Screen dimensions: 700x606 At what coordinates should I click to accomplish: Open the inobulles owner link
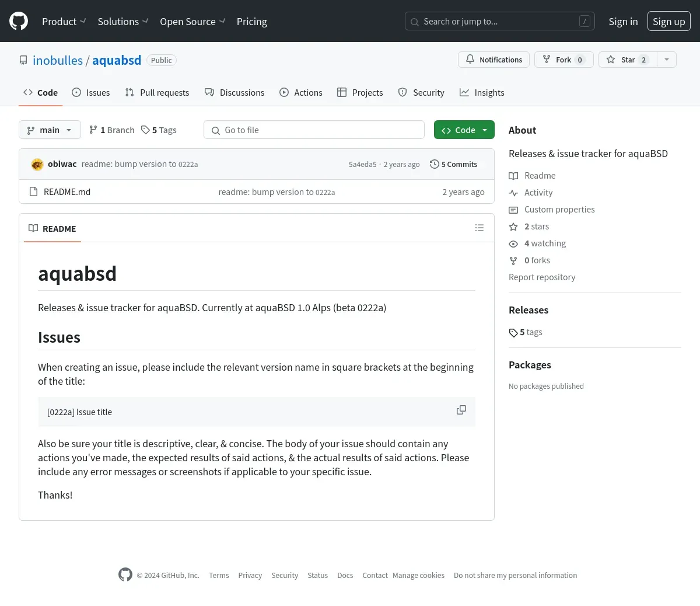(58, 61)
